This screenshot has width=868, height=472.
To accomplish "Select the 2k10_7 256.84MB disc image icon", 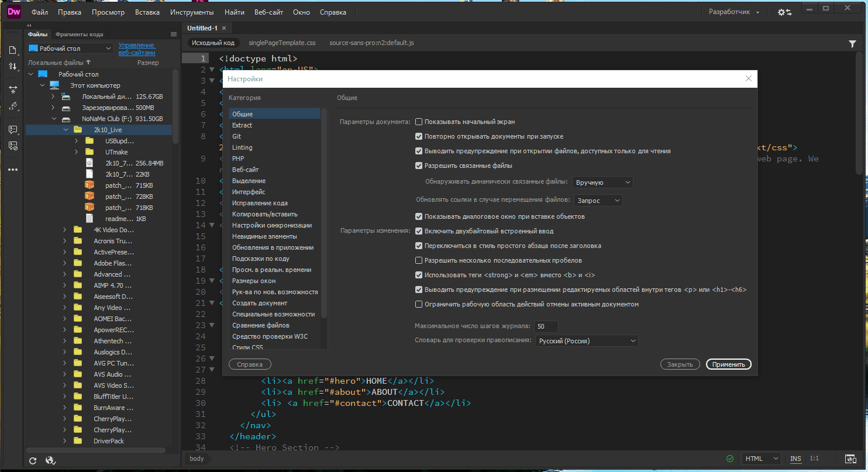I will pos(89,163).
